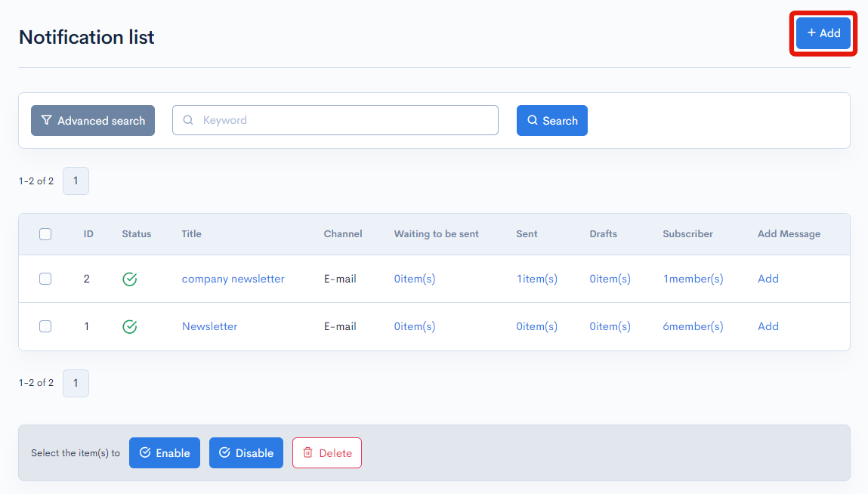
Task: Click Add in the Add Message column for Newsletter
Action: tap(768, 326)
